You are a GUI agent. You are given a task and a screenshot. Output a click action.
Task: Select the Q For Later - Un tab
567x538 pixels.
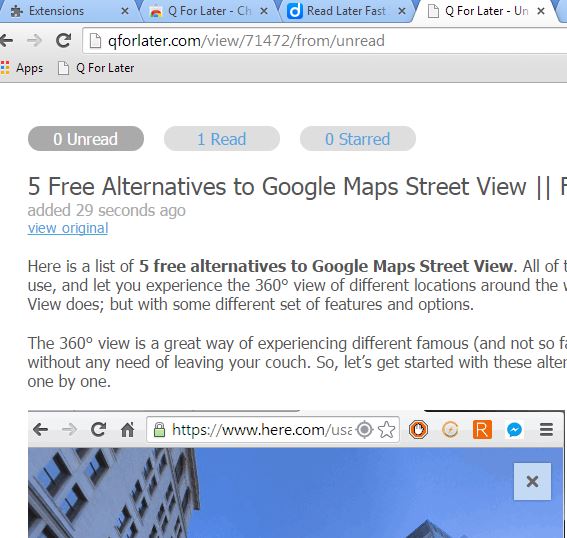tap(486, 11)
